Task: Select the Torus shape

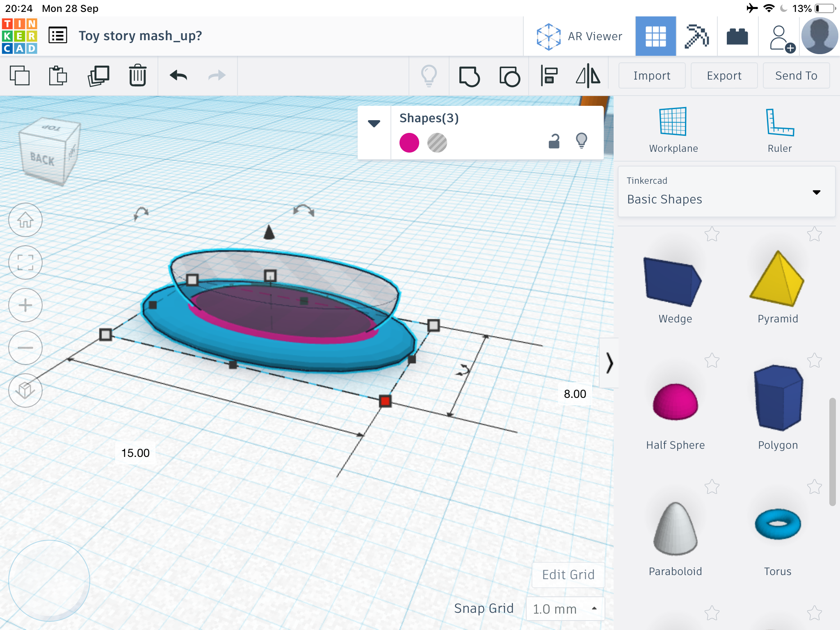Action: tap(778, 541)
